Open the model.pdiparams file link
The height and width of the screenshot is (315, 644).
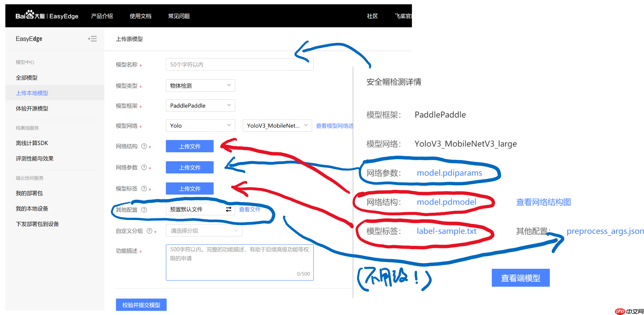(450, 173)
